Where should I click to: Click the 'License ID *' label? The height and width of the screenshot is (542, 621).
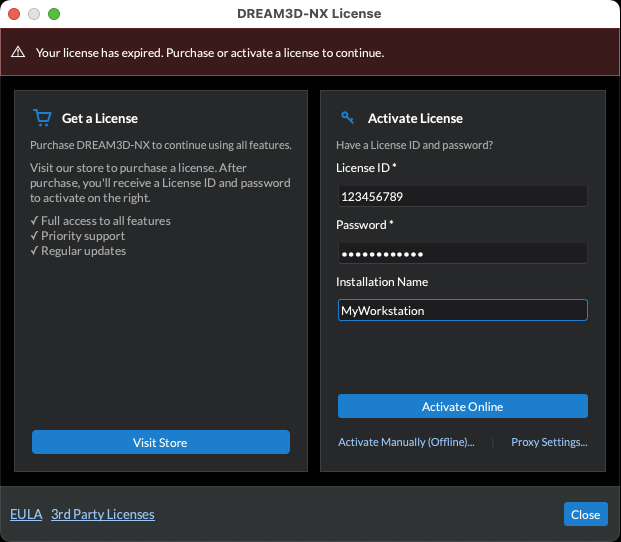(366, 168)
